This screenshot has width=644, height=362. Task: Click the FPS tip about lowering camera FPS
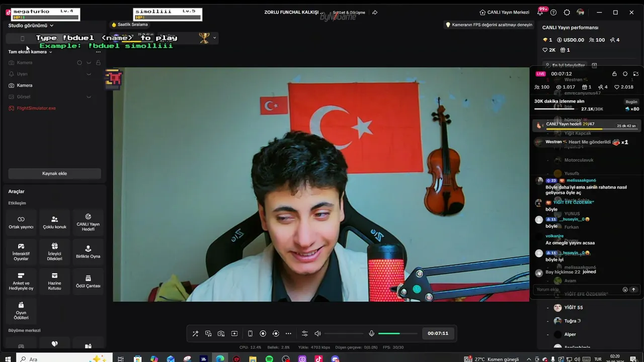coord(489,25)
